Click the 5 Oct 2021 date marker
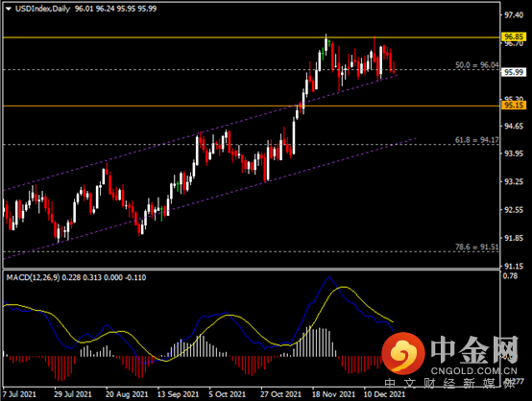The height and width of the screenshot is (401, 532). click(227, 394)
